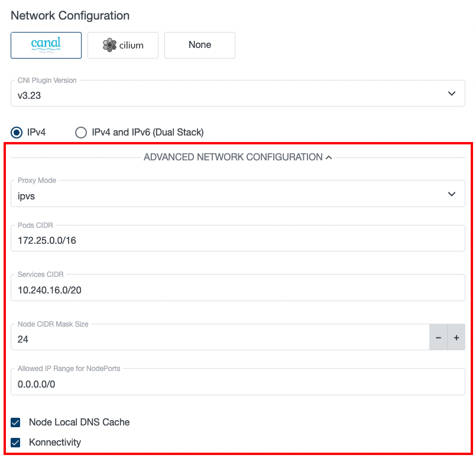Select the canal CNI provider icon
The height and width of the screenshot is (458, 476).
46,45
